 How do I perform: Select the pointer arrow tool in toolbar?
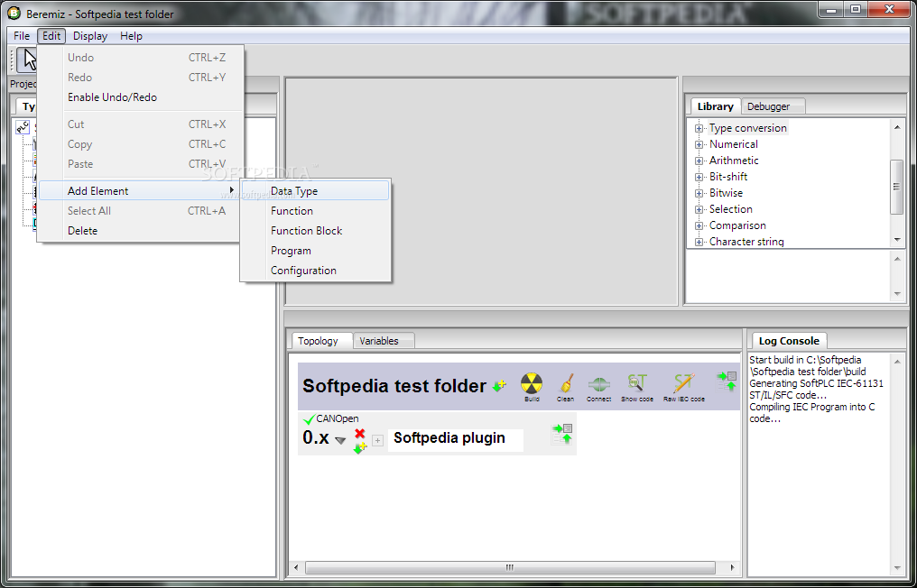(29, 60)
